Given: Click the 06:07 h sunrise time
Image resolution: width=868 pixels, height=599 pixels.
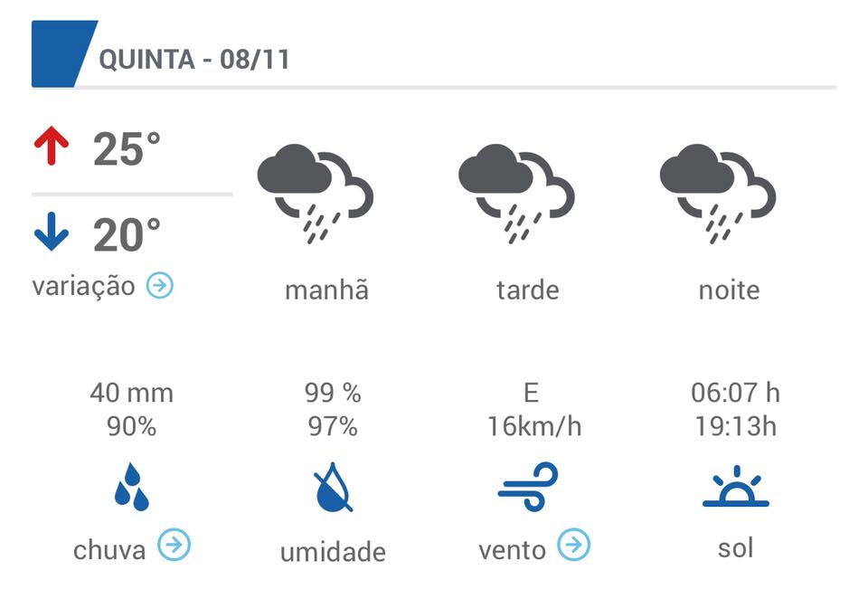Looking at the screenshot, I should pos(736,393).
